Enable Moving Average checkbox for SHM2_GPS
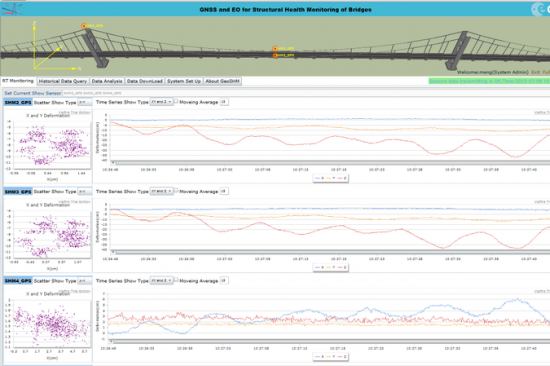Image resolution: width=550 pixels, height=366 pixels. pyautogui.click(x=176, y=101)
